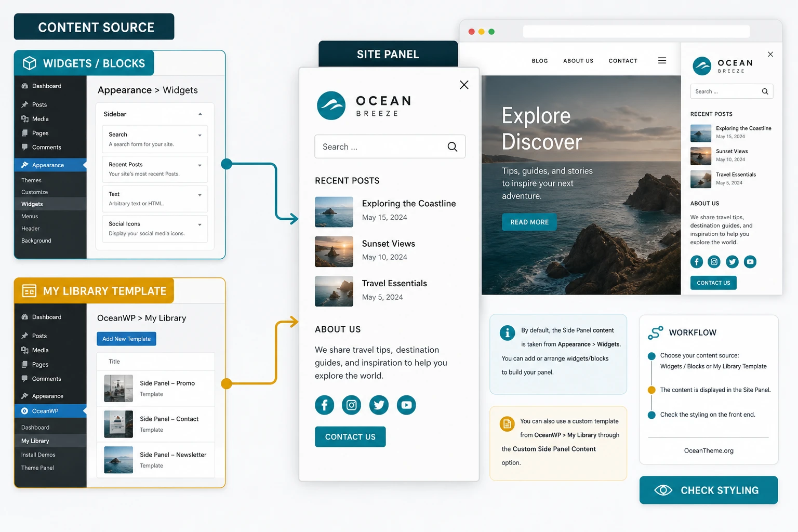798x532 pixels.
Task: Open Sunset Views post in Site Panel
Action: click(389, 244)
